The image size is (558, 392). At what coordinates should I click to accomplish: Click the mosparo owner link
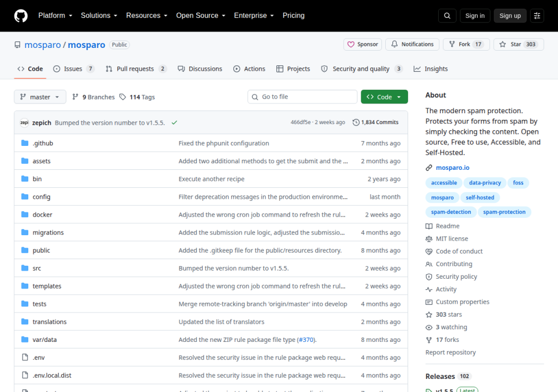pyautogui.click(x=43, y=45)
